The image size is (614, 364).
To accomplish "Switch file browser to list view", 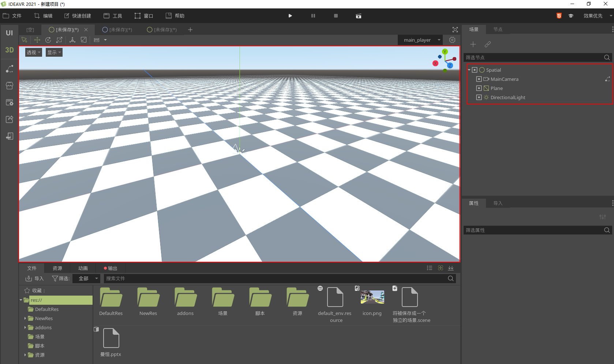I will [430, 268].
